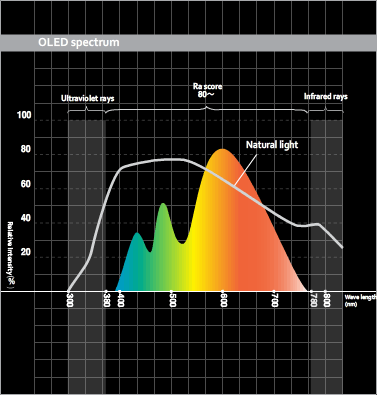Viewport: 377px width, 395px height.
Task: Click the 100 intensity axis value
Action: coord(24,115)
